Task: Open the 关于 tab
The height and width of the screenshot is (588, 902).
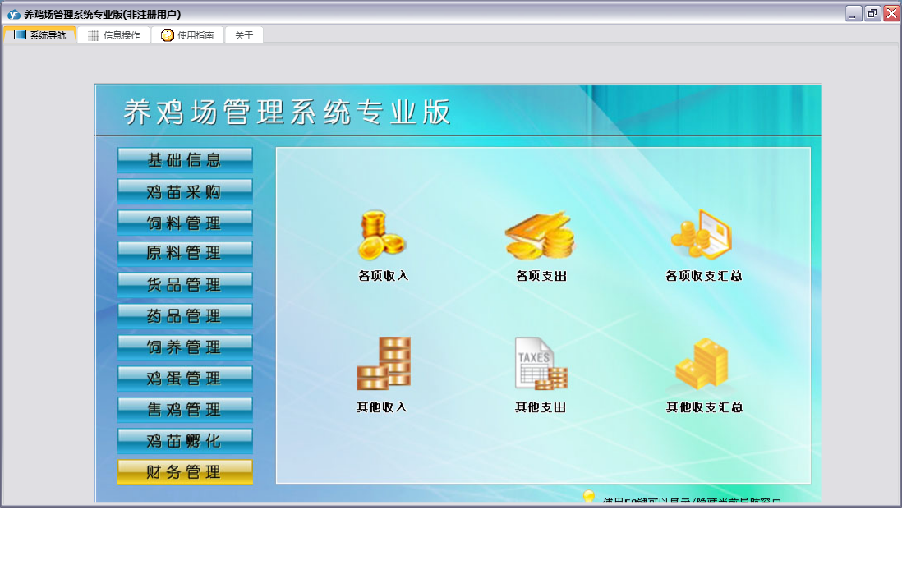Action: 244,35
